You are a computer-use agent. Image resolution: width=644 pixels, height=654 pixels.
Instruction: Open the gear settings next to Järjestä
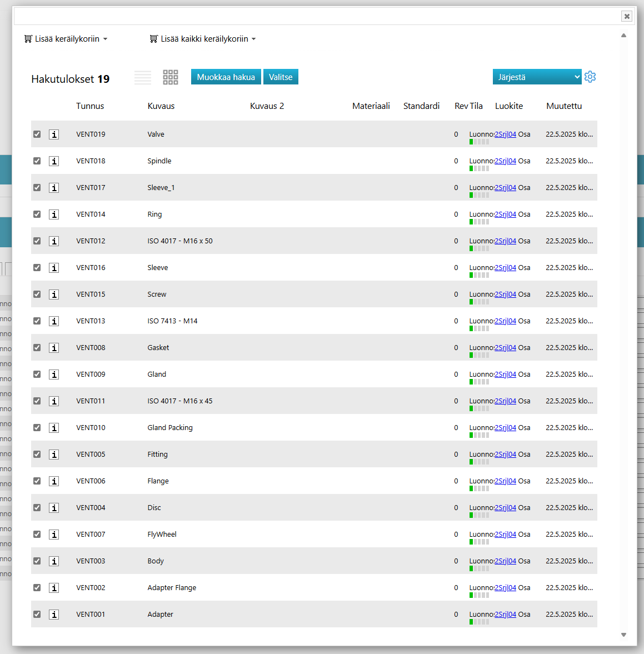(x=590, y=77)
